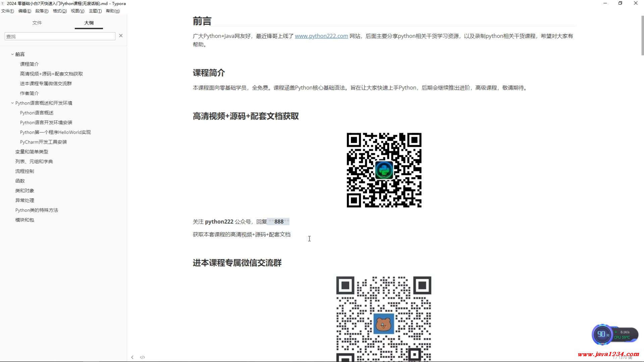Jump to 类和对象 outline item
Image resolution: width=644 pixels, height=362 pixels.
tap(24, 191)
